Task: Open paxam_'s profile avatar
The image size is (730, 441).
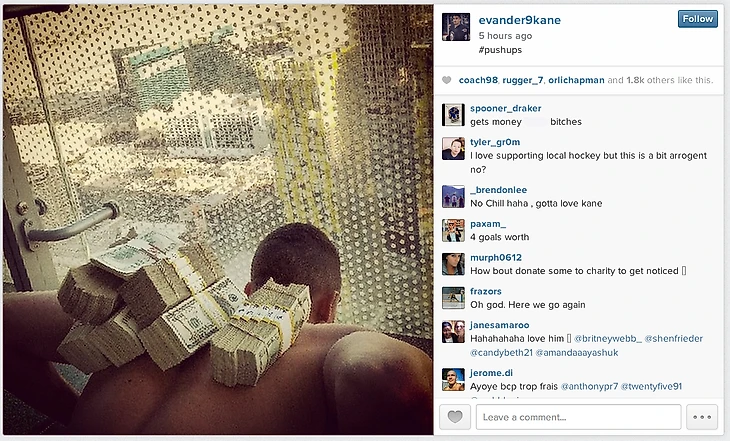Action: point(453,231)
